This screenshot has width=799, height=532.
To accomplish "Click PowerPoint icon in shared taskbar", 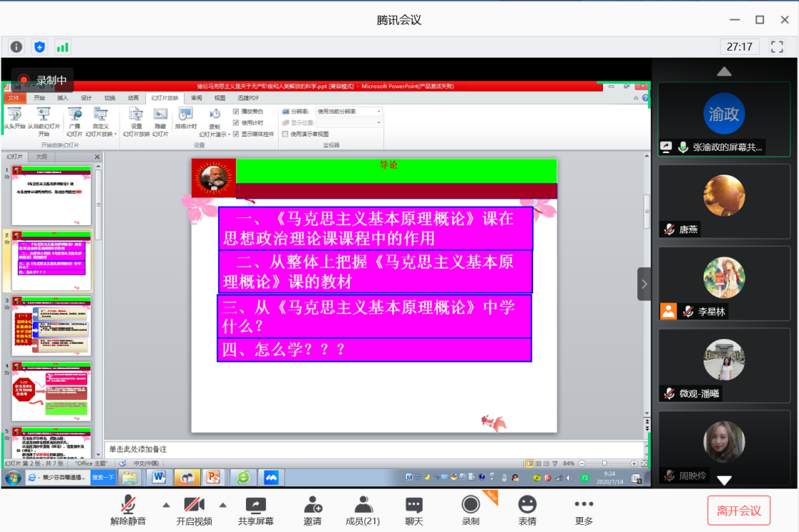I will [x=213, y=477].
